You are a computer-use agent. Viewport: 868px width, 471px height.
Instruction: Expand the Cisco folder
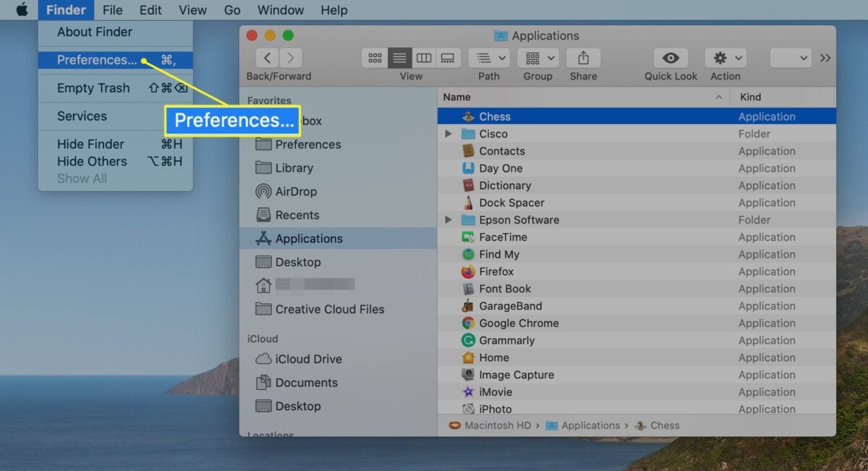[x=448, y=134]
